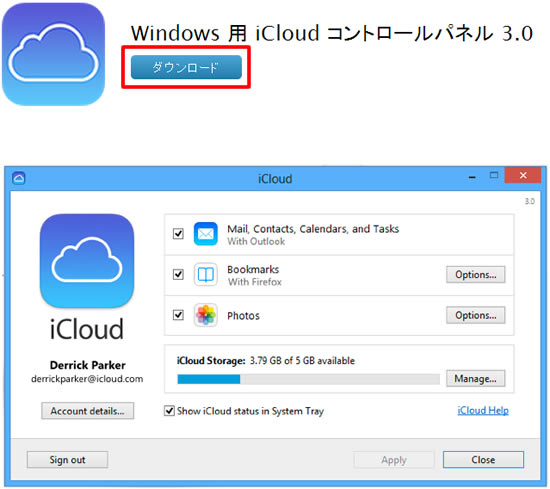550x489 pixels.
Task: Click the Close button at bottom
Action: coord(483,460)
